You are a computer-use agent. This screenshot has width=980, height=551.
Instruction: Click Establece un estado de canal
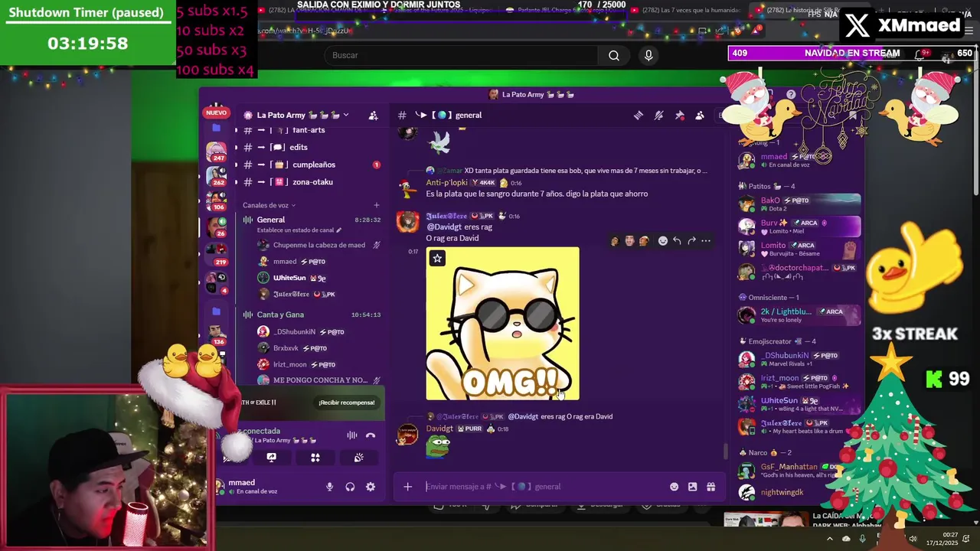pyautogui.click(x=299, y=230)
